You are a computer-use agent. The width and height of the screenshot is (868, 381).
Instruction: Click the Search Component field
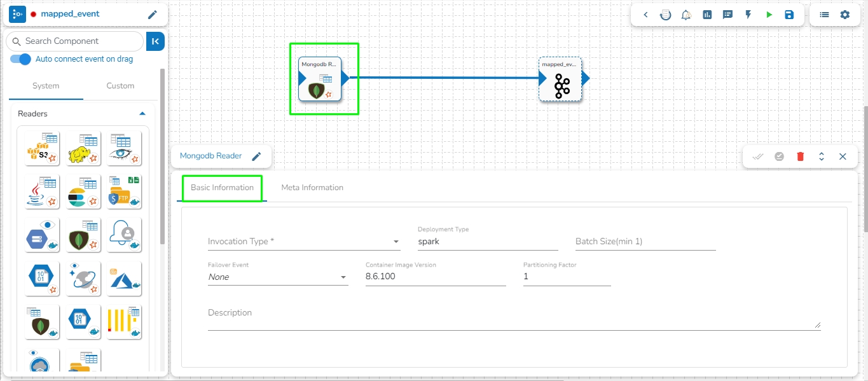click(75, 41)
